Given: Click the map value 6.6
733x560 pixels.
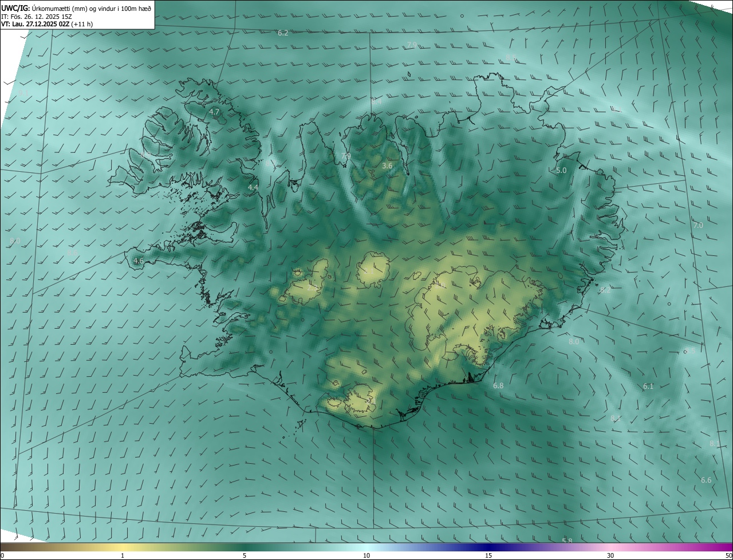Looking at the screenshot, I should 706,480.
